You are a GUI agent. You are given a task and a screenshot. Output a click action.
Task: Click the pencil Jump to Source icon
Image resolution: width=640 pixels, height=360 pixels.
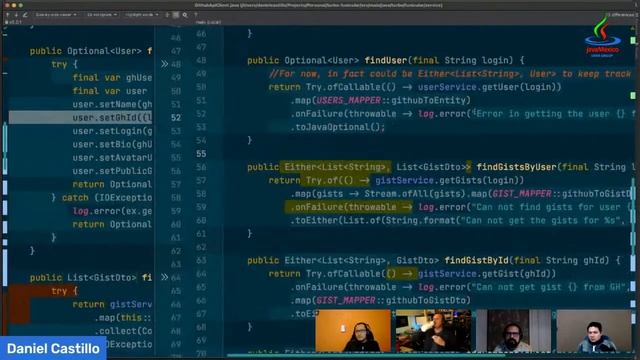pyautogui.click(x=25, y=15)
